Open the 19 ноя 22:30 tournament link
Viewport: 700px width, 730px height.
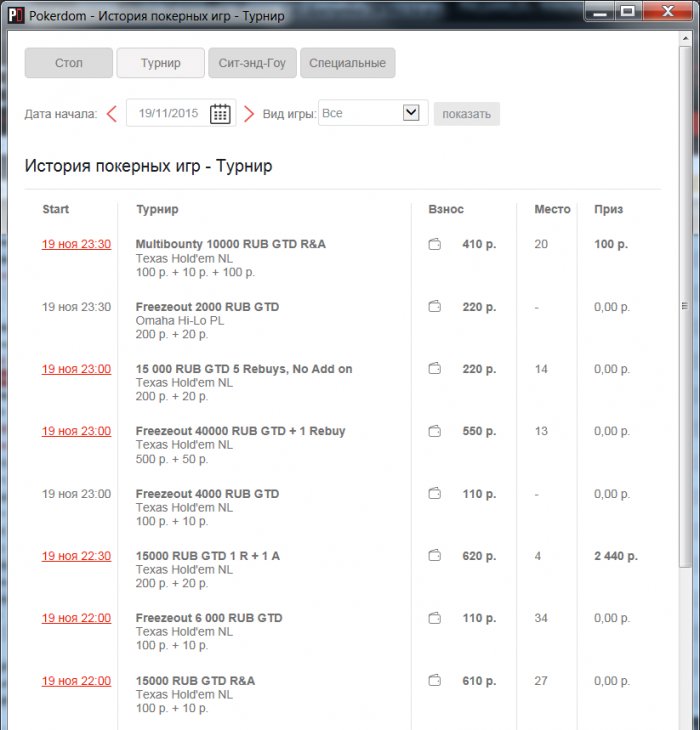(76, 556)
